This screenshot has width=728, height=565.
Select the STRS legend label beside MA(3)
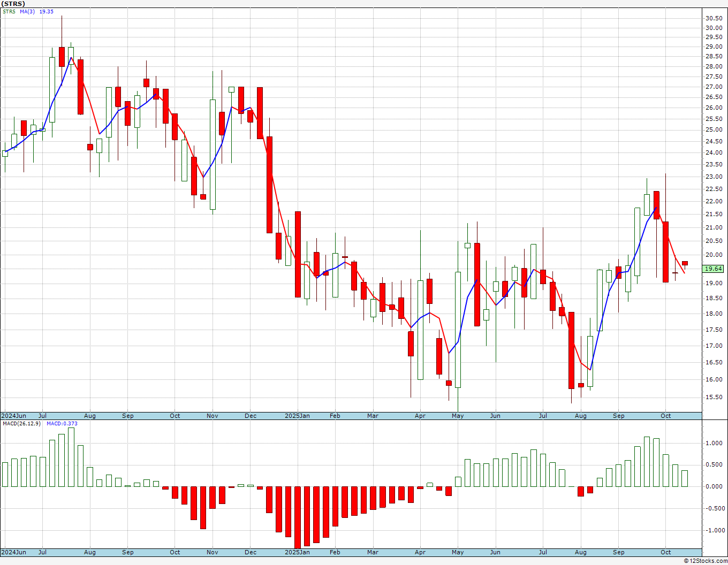[9, 12]
